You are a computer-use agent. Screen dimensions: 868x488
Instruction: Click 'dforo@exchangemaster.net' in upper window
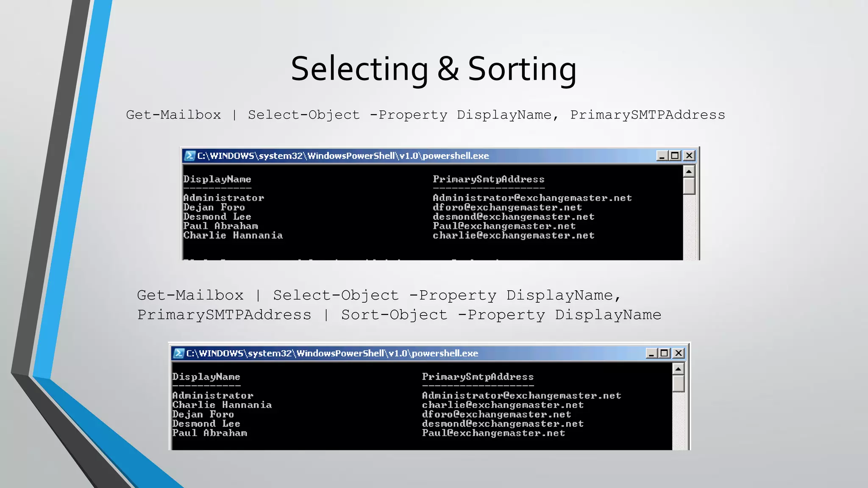point(507,207)
